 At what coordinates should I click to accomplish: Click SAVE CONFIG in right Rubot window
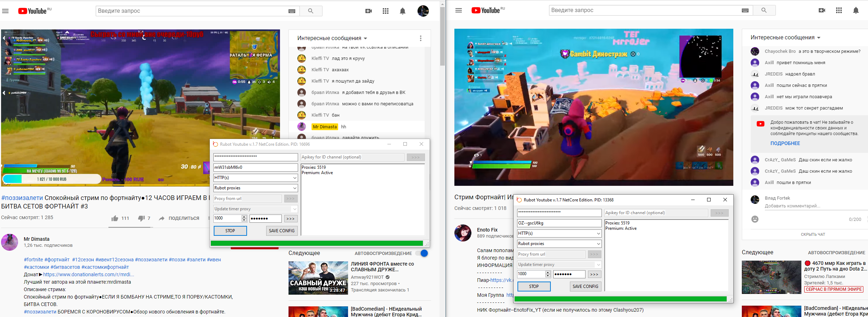coord(585,286)
